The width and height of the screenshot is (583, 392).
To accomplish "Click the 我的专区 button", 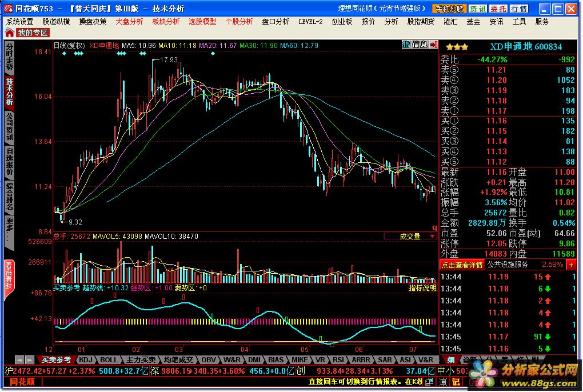I will click(33, 33).
